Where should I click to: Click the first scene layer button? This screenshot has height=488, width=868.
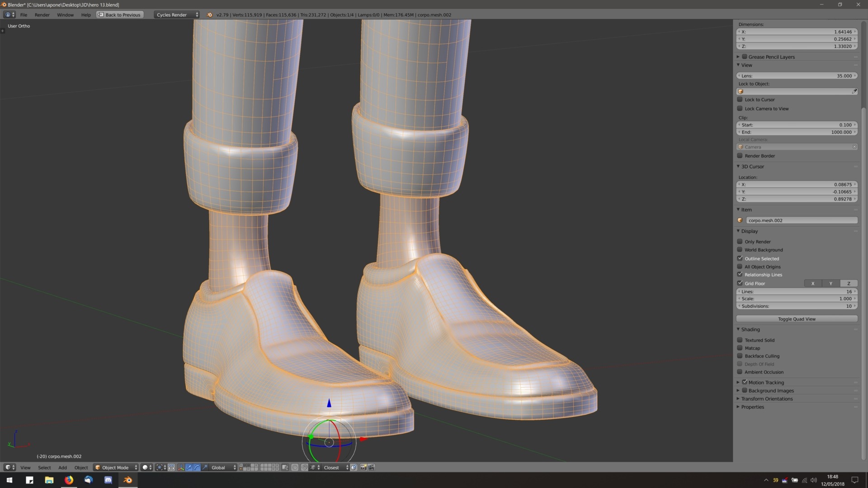[x=241, y=465]
